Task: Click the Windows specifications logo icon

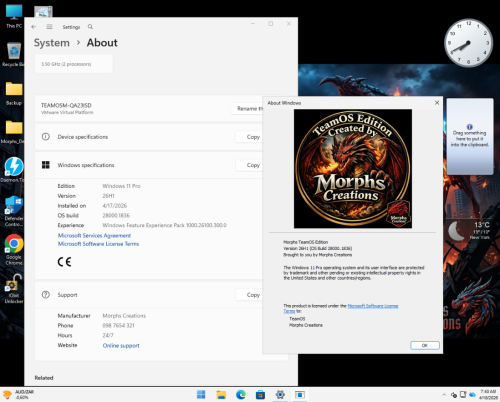Action: tap(46, 165)
